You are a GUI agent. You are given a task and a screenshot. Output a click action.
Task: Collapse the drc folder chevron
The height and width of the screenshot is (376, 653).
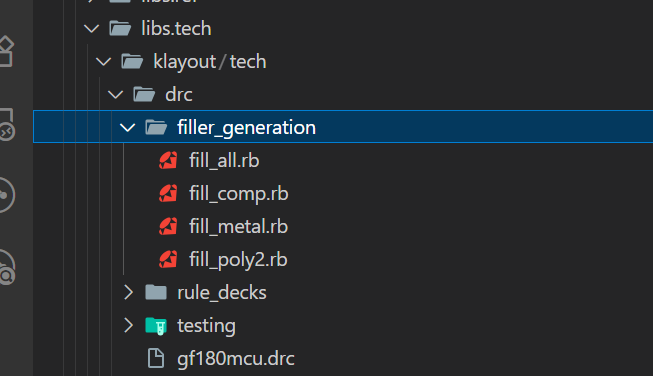coord(115,95)
